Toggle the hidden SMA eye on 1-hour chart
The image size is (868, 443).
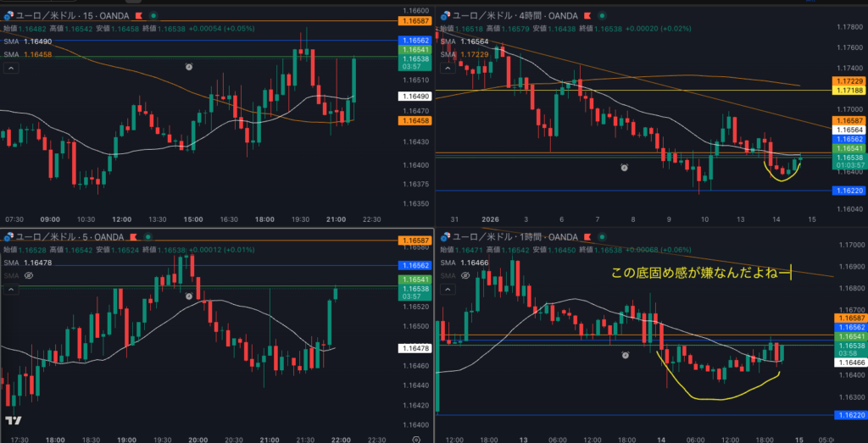[464, 276]
